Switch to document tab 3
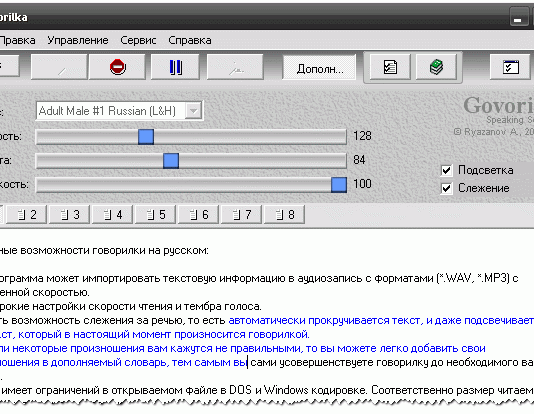534x414 pixels. pyautogui.click(x=69, y=214)
